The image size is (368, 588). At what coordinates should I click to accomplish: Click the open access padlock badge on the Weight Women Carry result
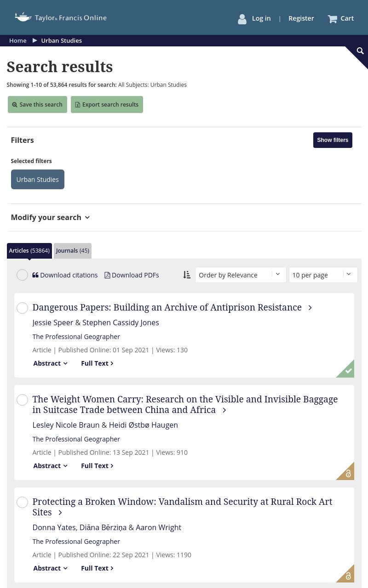tap(347, 473)
